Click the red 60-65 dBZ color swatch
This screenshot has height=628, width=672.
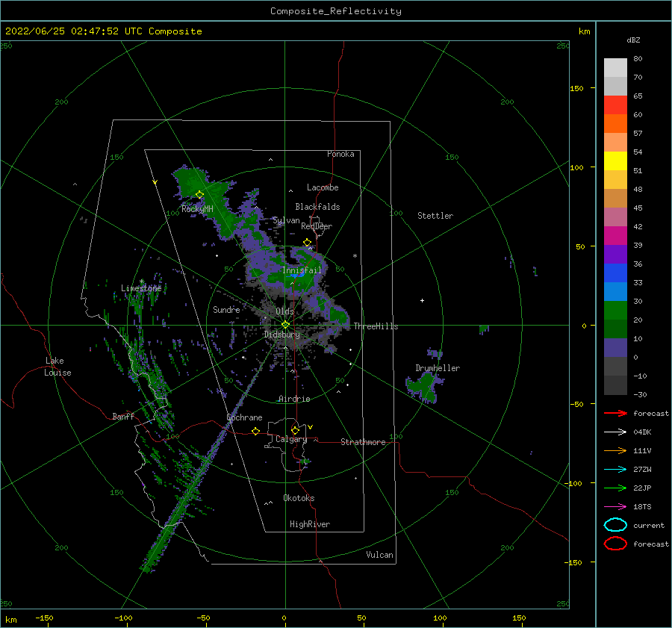[x=615, y=105]
